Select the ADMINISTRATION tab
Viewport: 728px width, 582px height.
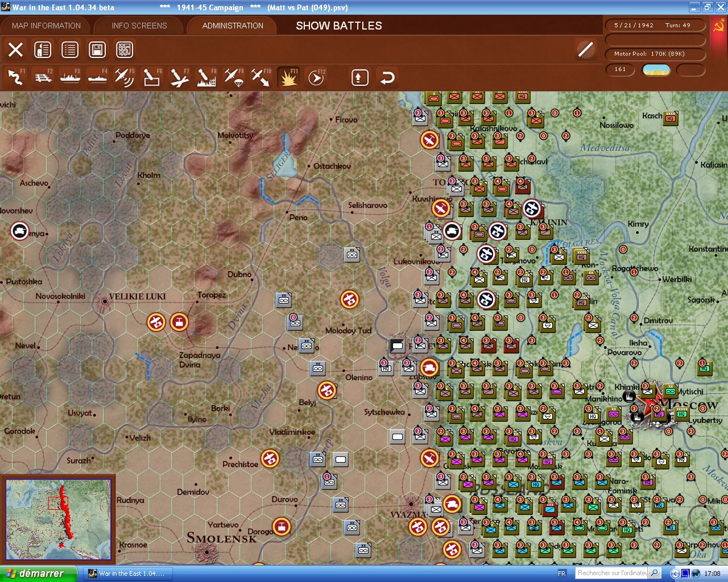233,26
